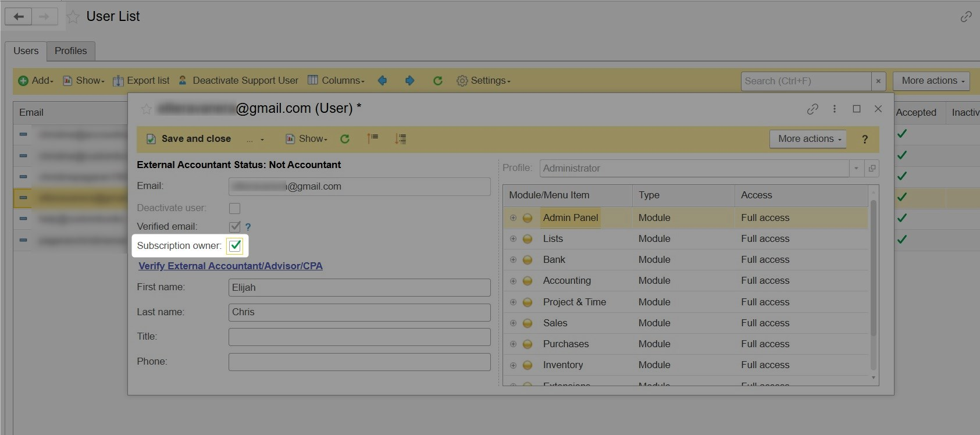Open the three-dot menu in the user dialog

click(834, 109)
